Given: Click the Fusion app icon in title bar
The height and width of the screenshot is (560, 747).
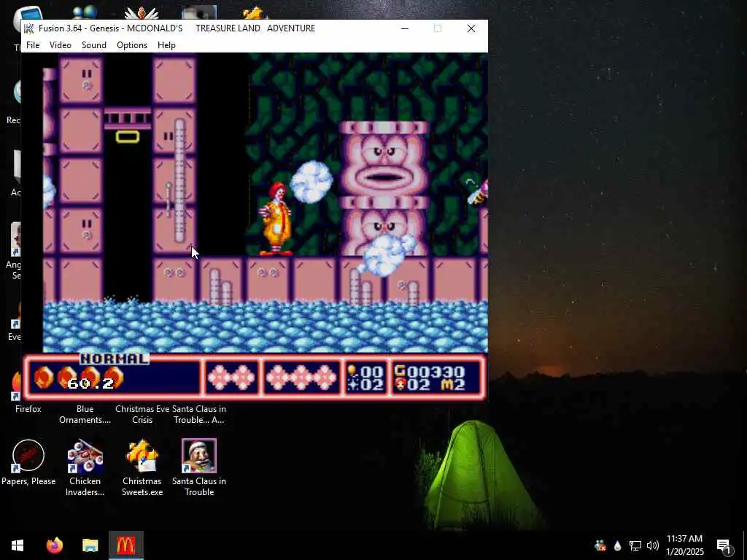Looking at the screenshot, I should [x=29, y=28].
